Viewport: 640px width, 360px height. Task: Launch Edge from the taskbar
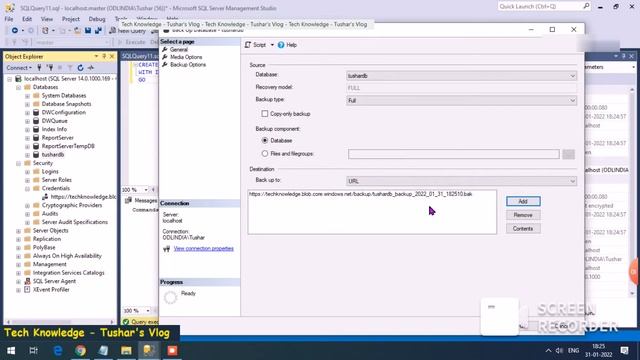click(58, 351)
